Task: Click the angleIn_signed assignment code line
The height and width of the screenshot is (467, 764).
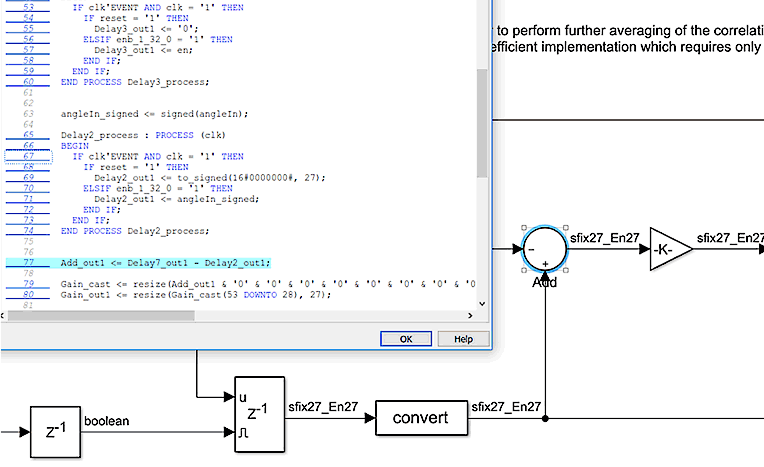Action: pos(160,113)
